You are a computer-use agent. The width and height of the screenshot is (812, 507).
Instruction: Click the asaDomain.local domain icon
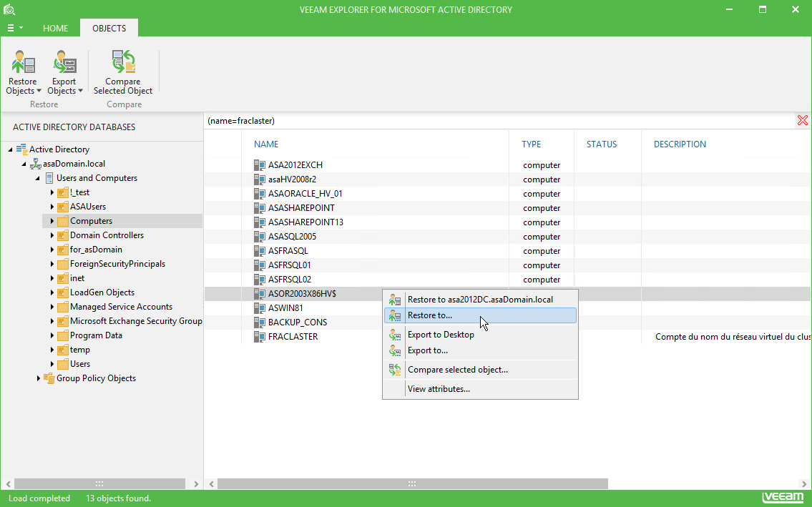(x=35, y=164)
